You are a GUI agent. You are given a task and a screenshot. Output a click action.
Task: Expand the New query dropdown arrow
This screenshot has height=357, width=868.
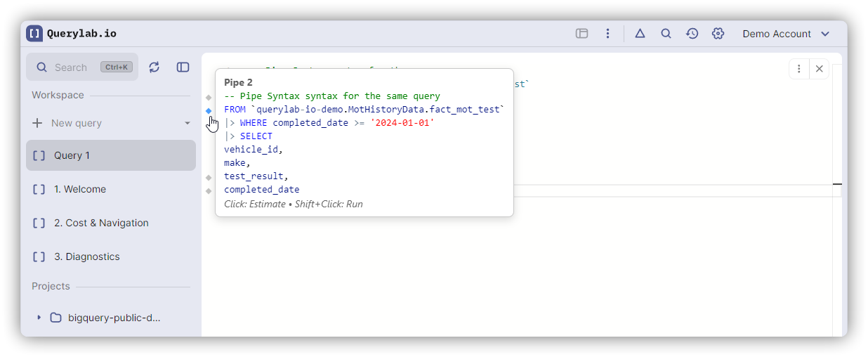point(188,123)
